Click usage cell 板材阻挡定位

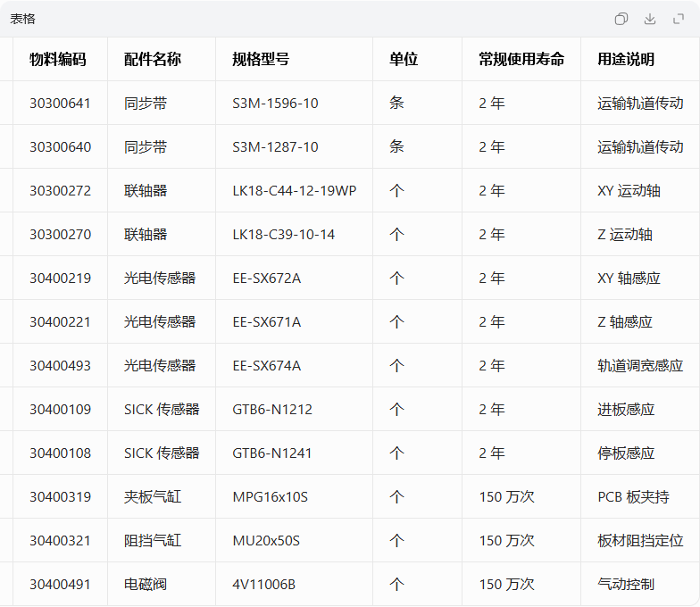[640, 541]
